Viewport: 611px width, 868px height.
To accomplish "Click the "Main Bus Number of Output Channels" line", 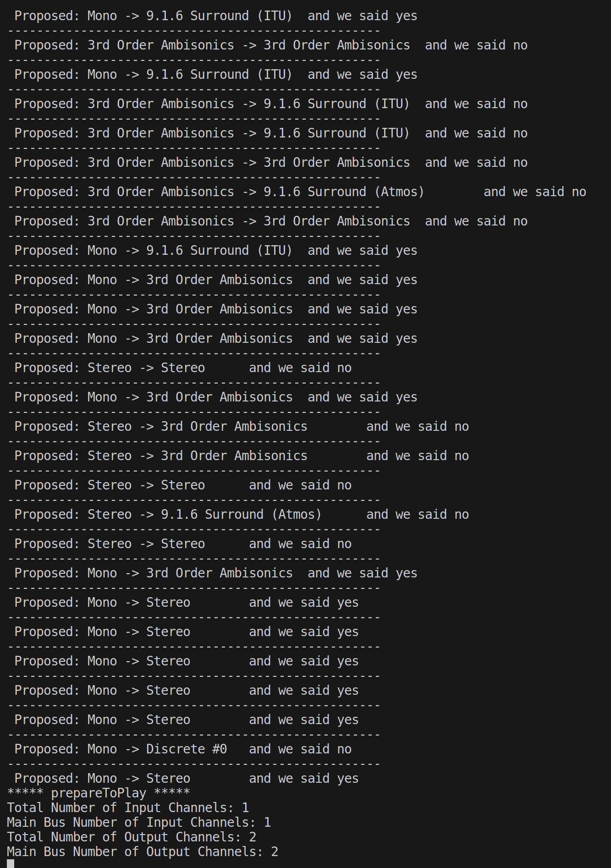I will coord(142,852).
